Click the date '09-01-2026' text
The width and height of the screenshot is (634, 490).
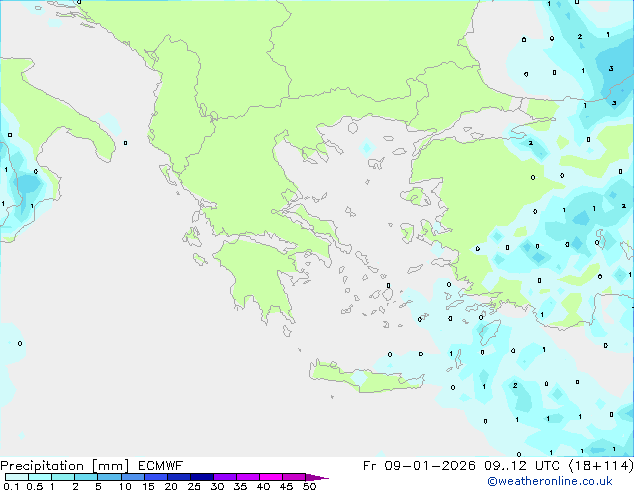pyautogui.click(x=430, y=466)
